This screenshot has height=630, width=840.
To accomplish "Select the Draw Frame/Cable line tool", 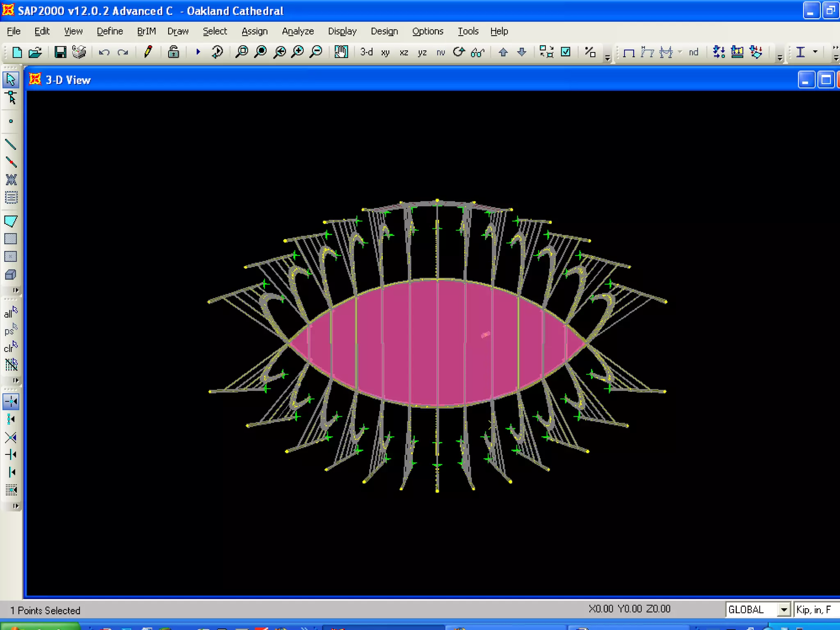I will point(11,144).
